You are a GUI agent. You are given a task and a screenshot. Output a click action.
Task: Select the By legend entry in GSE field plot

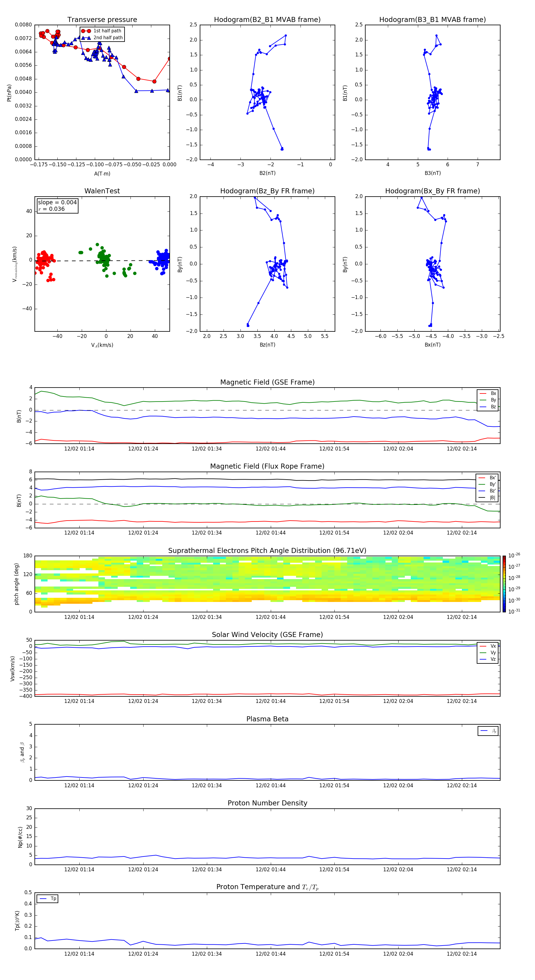488,400
